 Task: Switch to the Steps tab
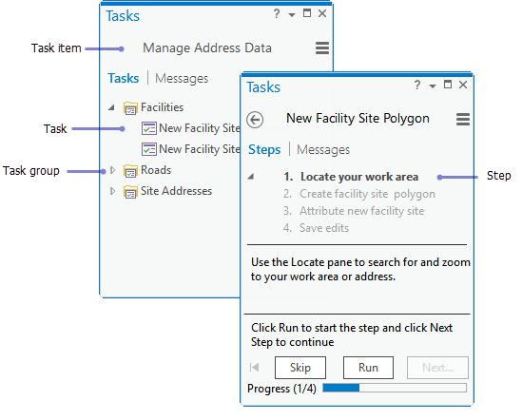pyautogui.click(x=264, y=149)
